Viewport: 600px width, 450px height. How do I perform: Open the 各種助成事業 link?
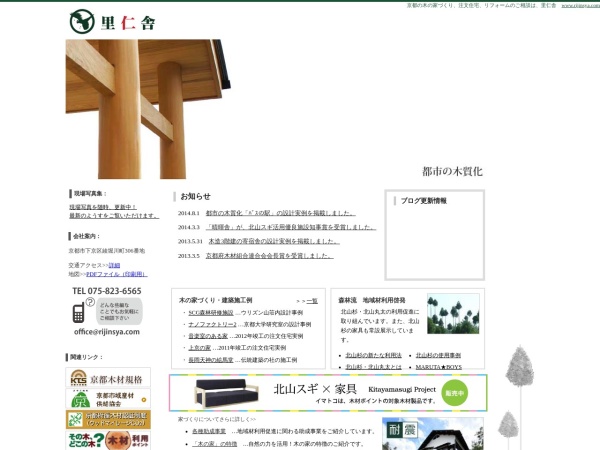(209, 431)
